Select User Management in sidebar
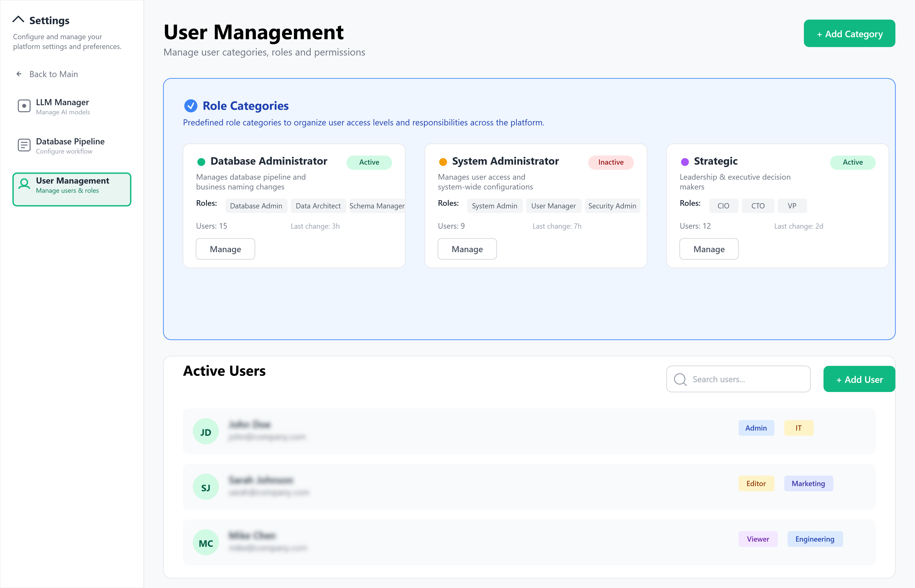Viewport: 915px width, 588px height. coord(72,189)
